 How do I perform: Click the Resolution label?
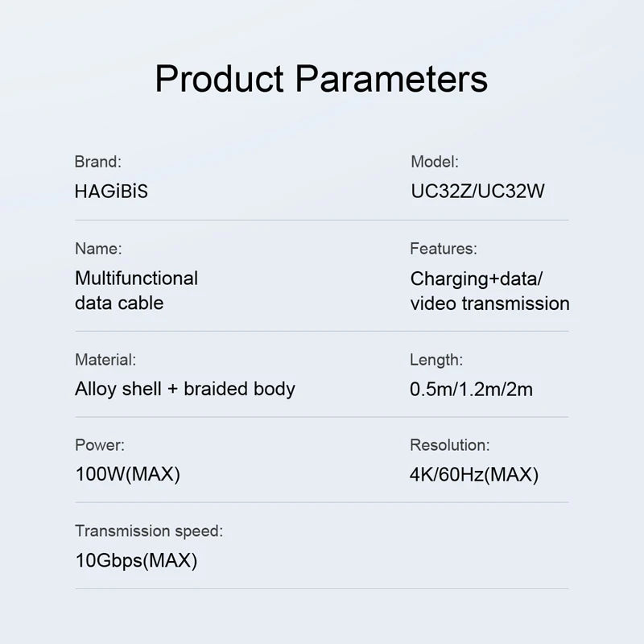(x=449, y=445)
